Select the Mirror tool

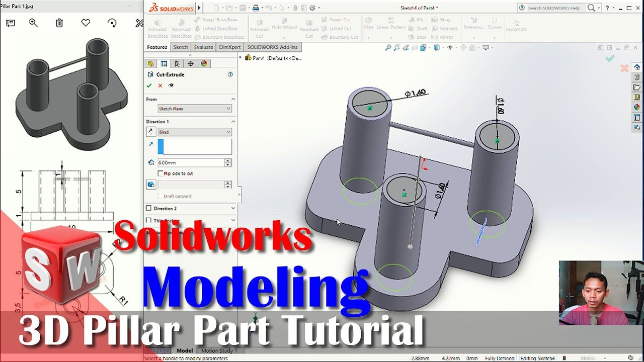[443, 37]
